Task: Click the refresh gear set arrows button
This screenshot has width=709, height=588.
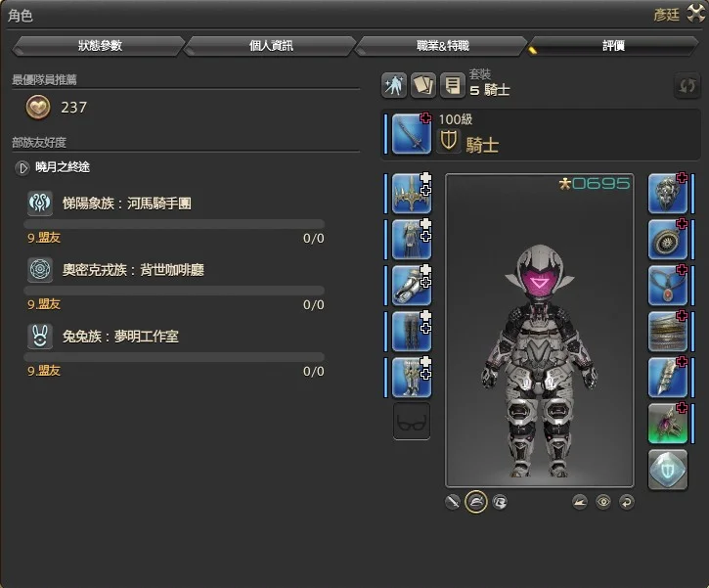Action: (687, 86)
